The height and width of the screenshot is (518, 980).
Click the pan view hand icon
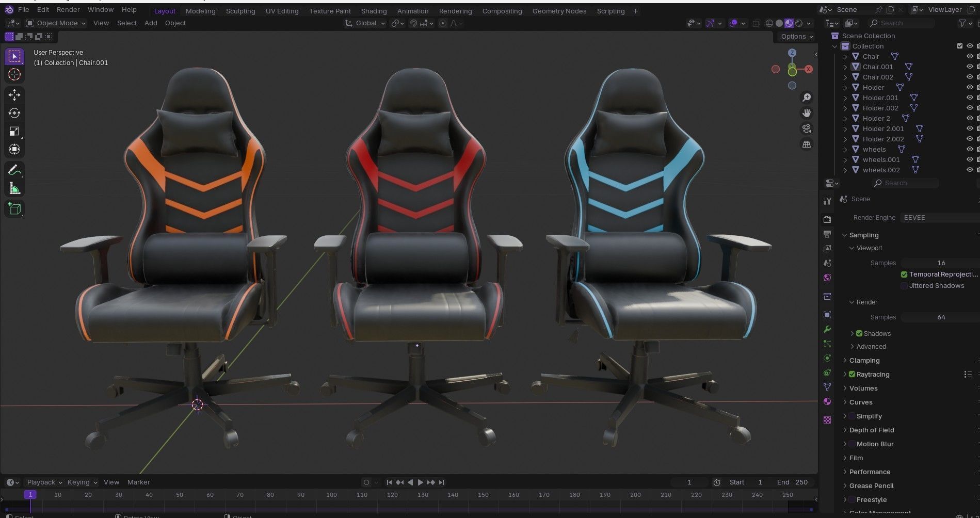coord(806,112)
